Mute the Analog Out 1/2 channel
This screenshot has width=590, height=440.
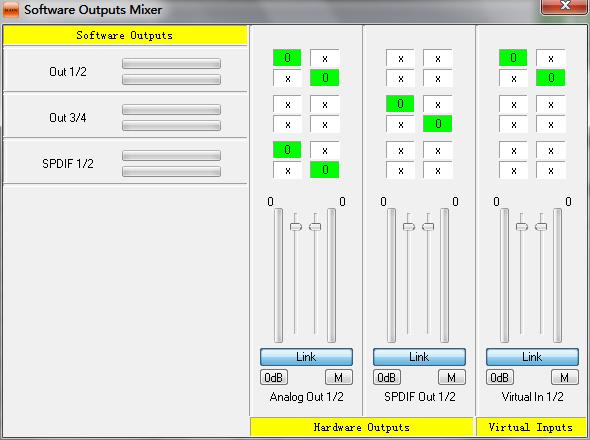(x=339, y=377)
